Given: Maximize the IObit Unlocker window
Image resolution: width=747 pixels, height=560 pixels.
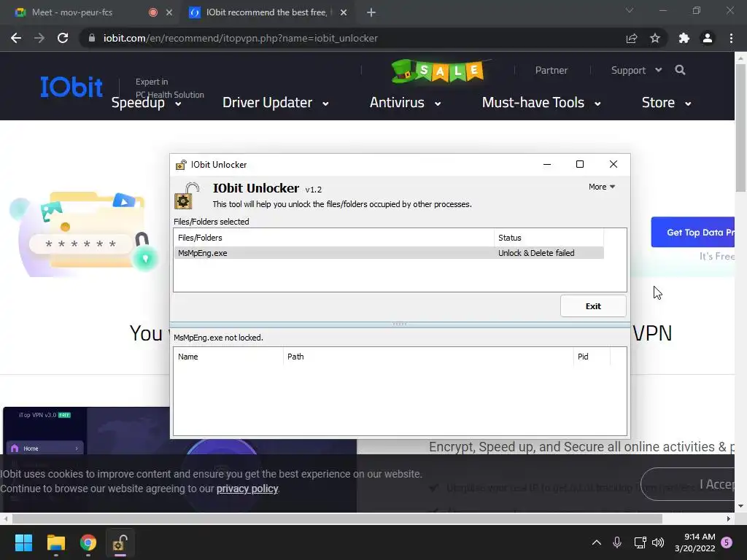Looking at the screenshot, I should pyautogui.click(x=580, y=164).
